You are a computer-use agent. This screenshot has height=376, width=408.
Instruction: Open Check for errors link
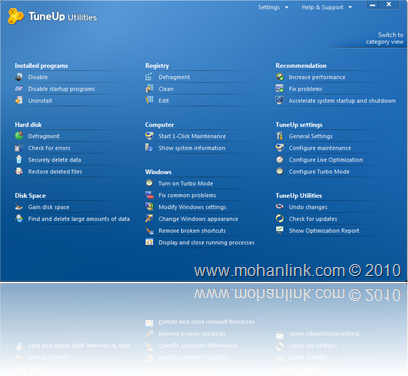49,148
